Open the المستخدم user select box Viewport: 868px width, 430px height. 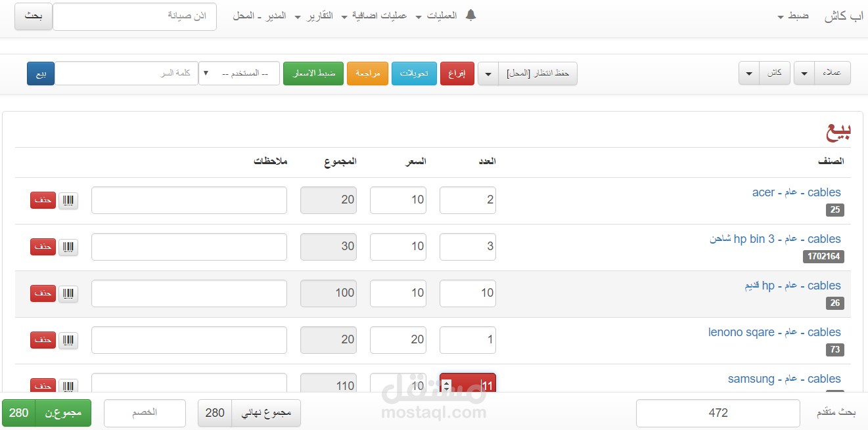click(239, 74)
